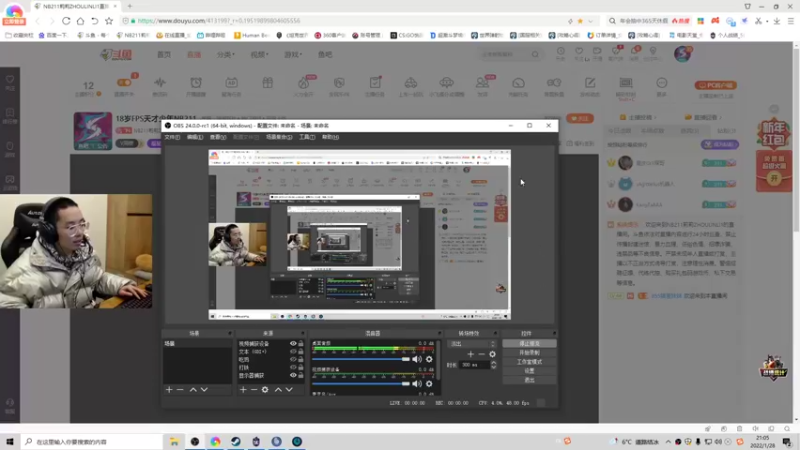The image size is (800, 450).
Task: Add transition with plus in 转场特效
Action: click(x=470, y=354)
